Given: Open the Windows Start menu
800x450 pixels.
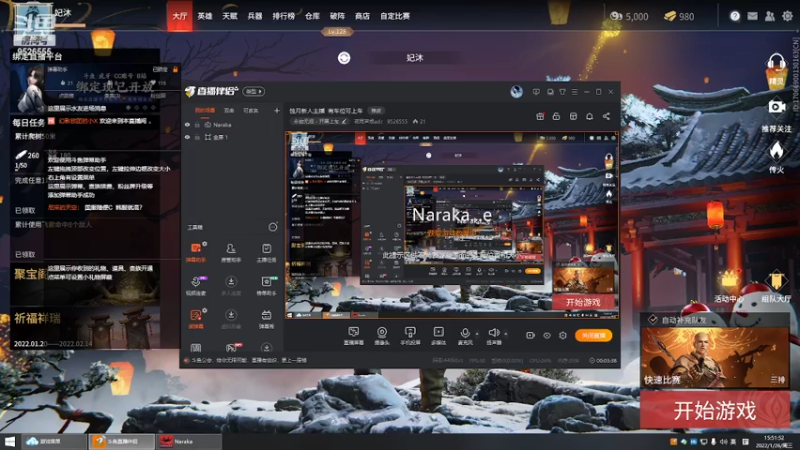Looking at the screenshot, I should [x=10, y=441].
